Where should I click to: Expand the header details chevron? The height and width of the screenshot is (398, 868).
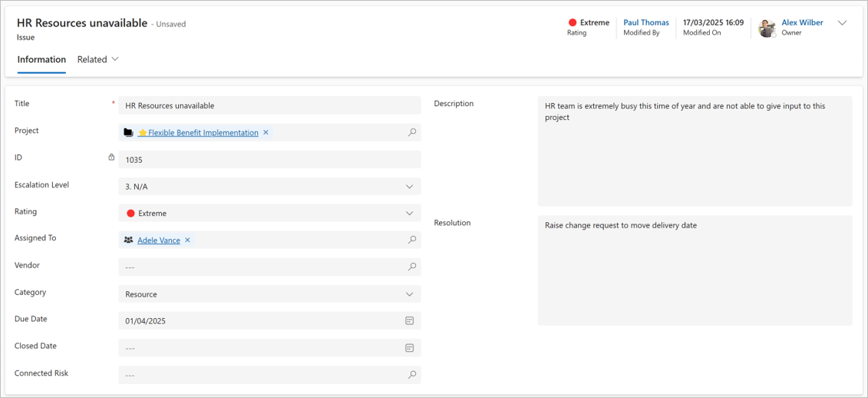pos(843,23)
